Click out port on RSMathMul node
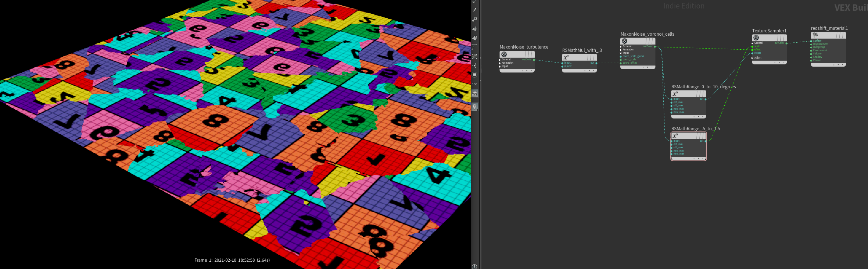 click(x=596, y=63)
